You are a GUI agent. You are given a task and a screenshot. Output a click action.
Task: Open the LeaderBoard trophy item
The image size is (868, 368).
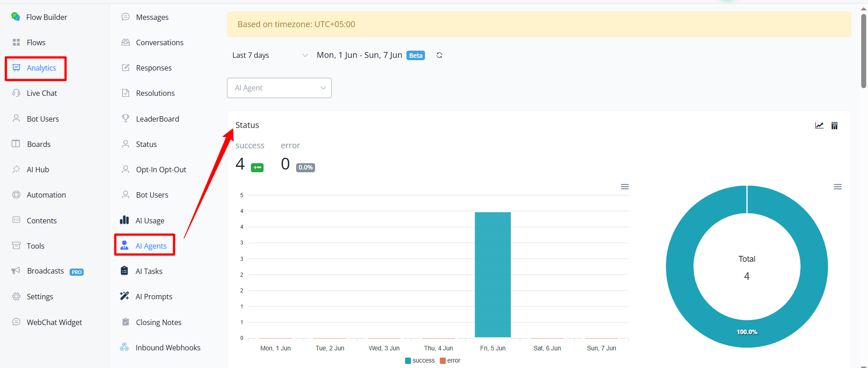click(x=151, y=119)
